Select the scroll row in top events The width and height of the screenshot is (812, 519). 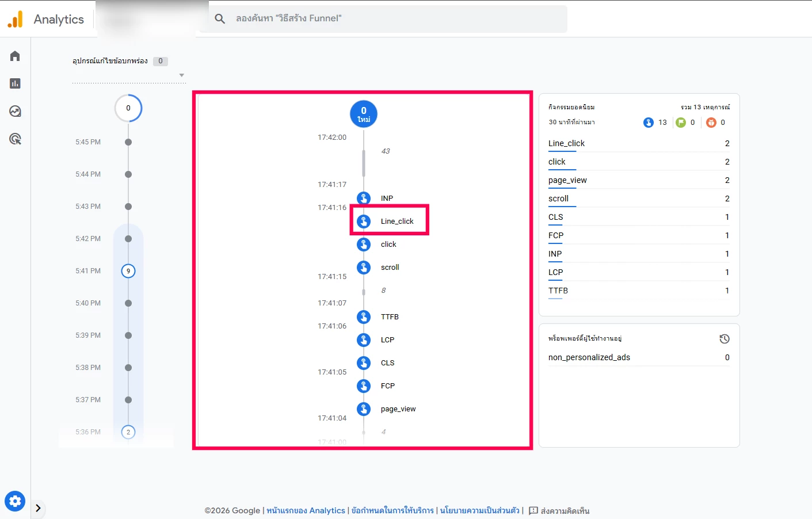point(638,199)
